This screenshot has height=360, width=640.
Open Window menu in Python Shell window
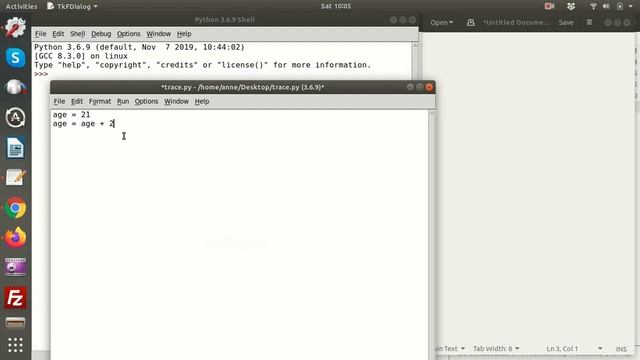(158, 34)
